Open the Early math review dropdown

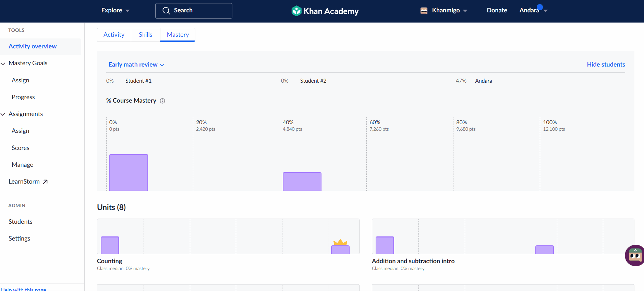(136, 65)
